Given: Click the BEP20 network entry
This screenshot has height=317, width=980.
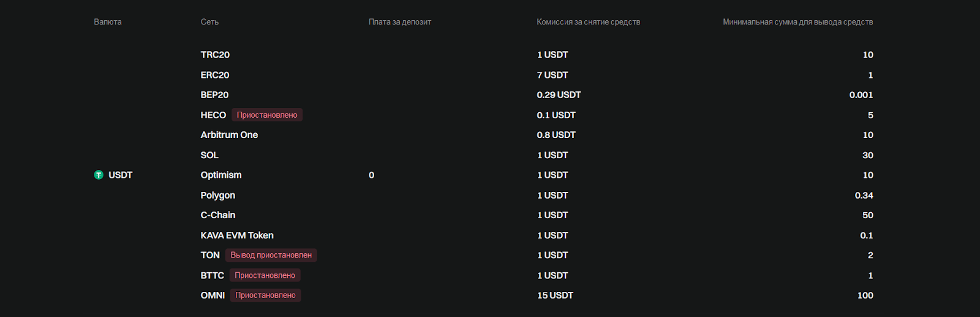Looking at the screenshot, I should pos(214,95).
